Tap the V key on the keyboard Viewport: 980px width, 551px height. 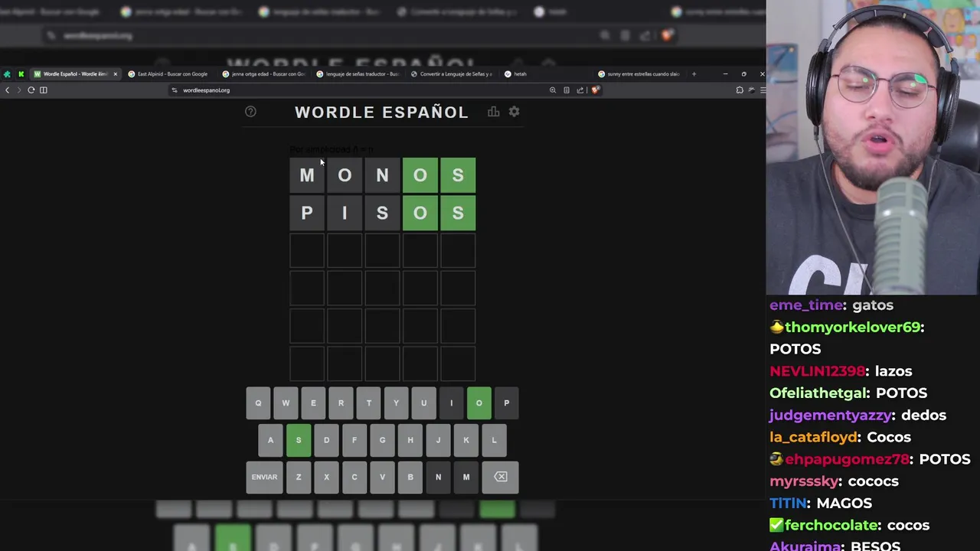click(x=382, y=477)
